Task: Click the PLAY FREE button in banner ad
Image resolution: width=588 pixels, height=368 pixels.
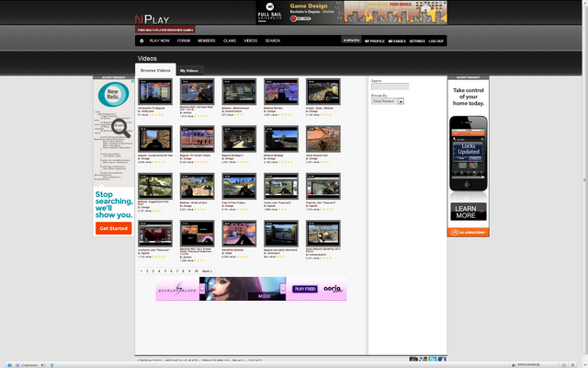Action: coord(305,289)
